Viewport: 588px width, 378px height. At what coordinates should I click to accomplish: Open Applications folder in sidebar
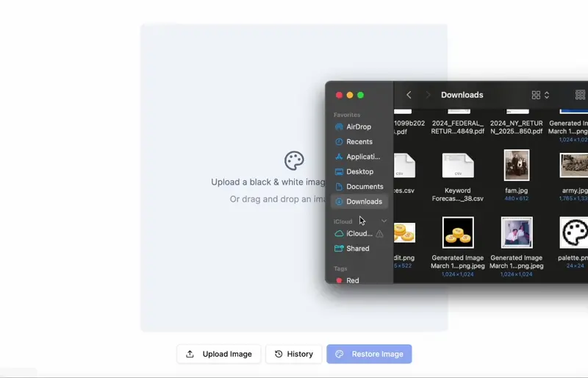coord(362,157)
